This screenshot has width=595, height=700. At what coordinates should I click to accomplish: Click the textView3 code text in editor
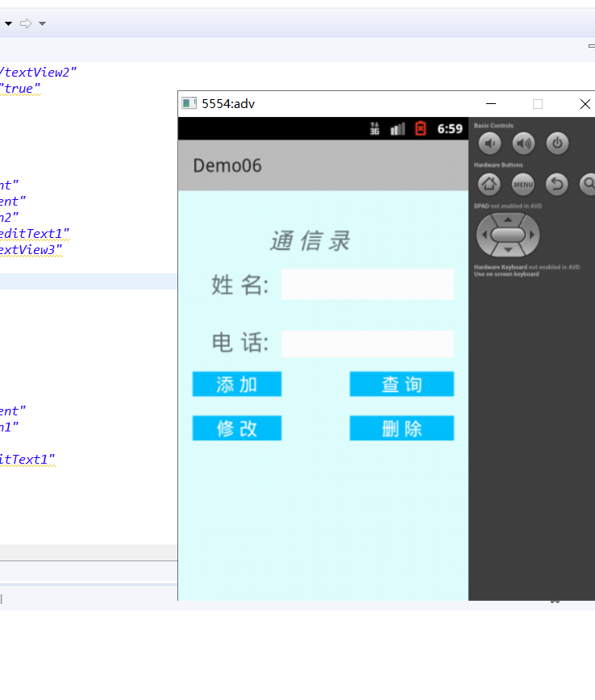click(31, 249)
